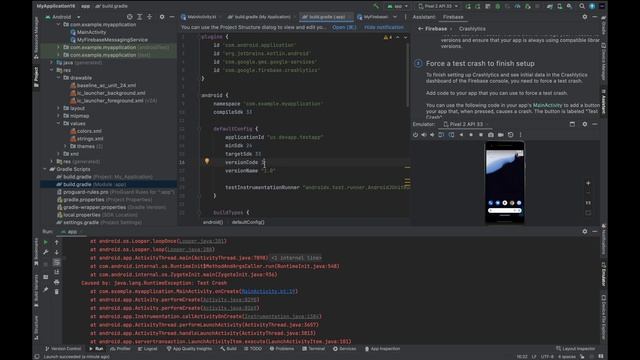Open MainActivity link in Firebase instructions
Screen dimensions: 640x360
547,105
